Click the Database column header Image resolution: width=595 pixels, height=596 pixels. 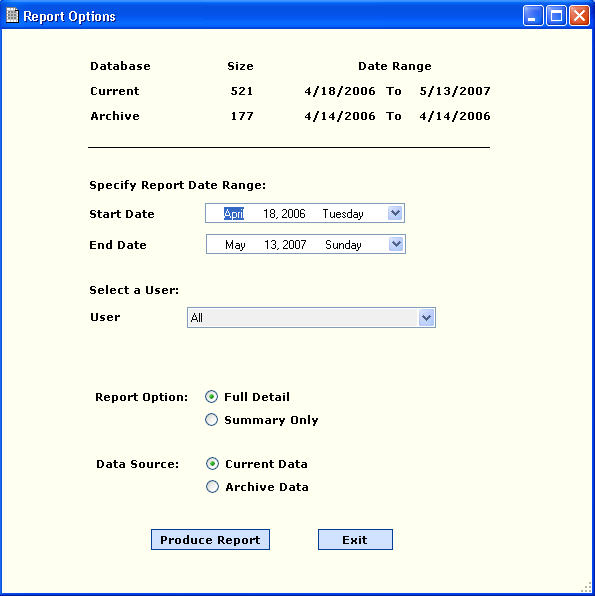click(x=120, y=66)
